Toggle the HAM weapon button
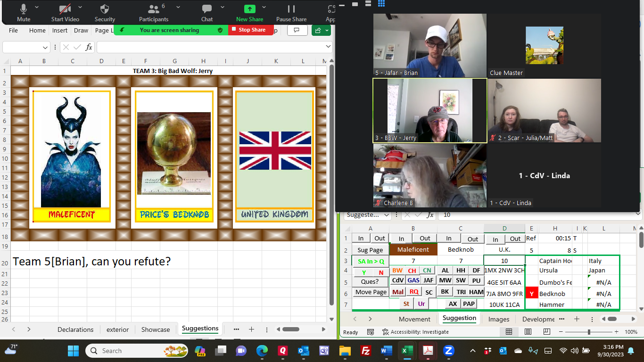 (477, 292)
